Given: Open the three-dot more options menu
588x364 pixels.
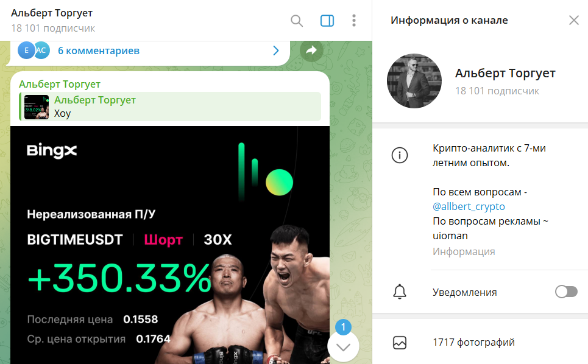Looking at the screenshot, I should click(353, 21).
